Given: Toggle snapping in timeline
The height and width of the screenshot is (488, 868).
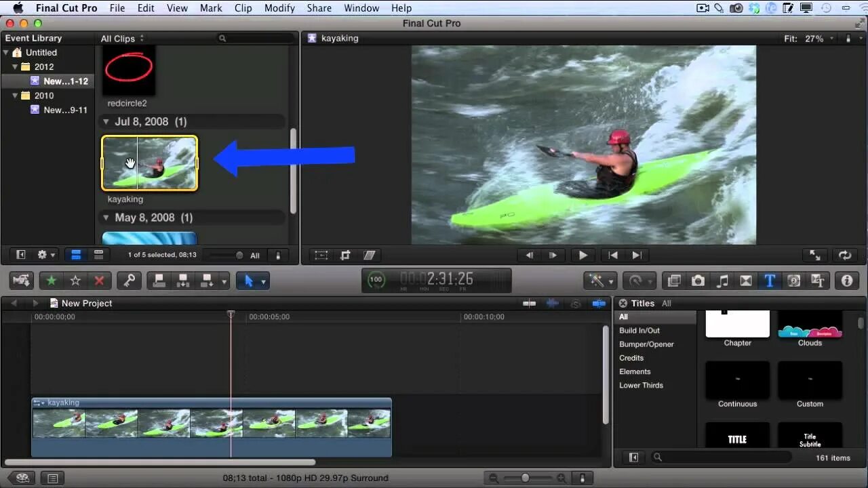Looking at the screenshot, I should pyautogui.click(x=599, y=304).
